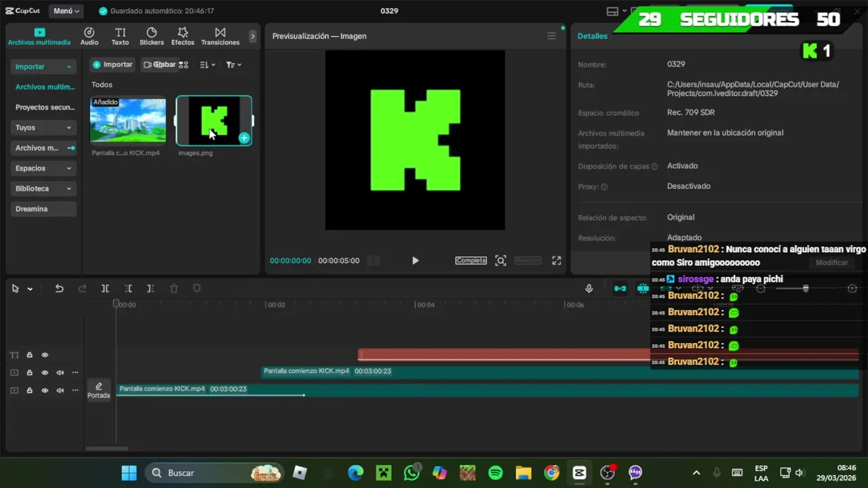Open the media filter dropdown
868x488 pixels.
233,65
